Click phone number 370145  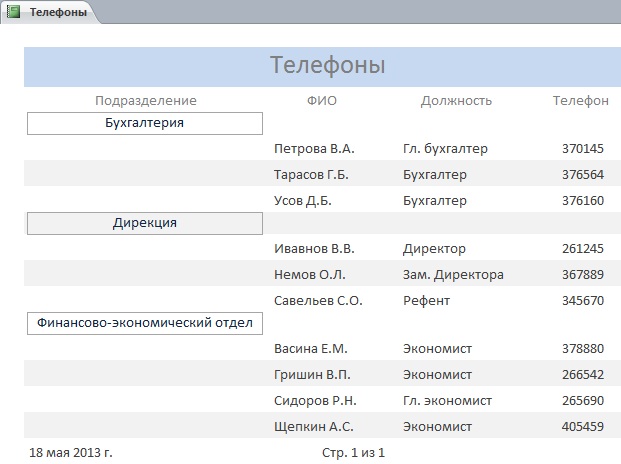pyautogui.click(x=583, y=149)
